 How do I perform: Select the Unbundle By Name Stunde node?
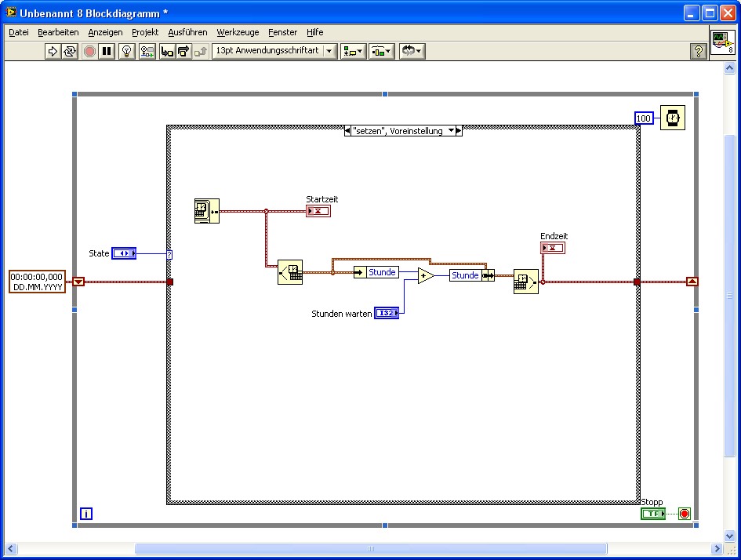click(376, 272)
